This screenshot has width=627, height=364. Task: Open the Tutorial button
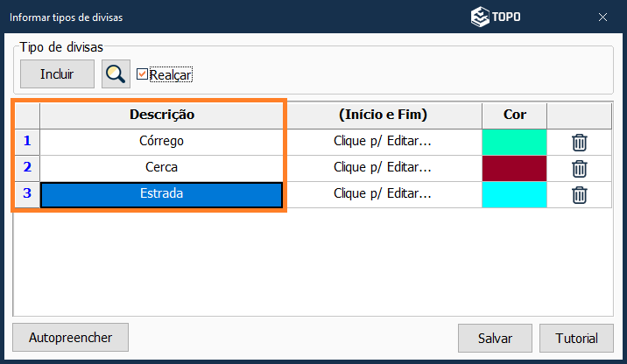pos(577,338)
